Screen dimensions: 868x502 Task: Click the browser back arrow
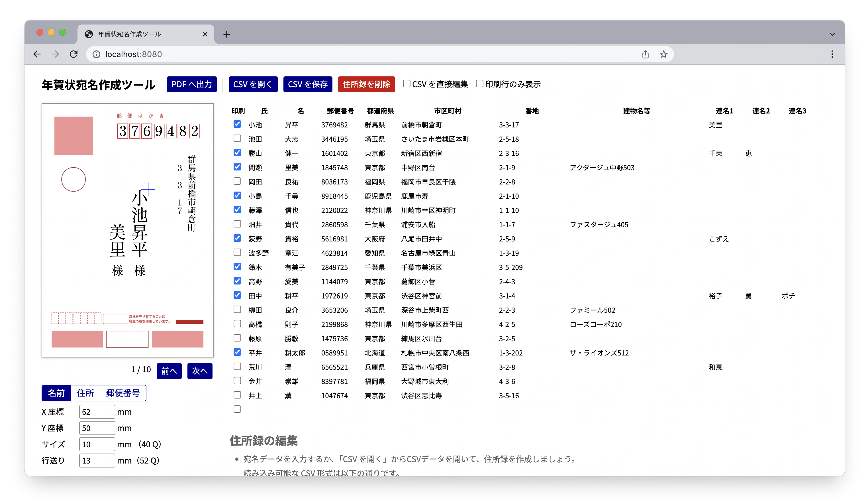tap(37, 54)
